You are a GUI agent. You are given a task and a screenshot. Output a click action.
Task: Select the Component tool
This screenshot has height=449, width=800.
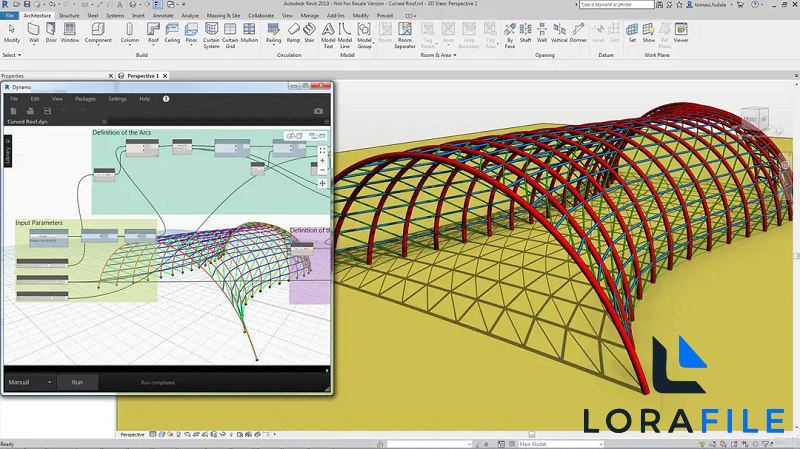98,33
